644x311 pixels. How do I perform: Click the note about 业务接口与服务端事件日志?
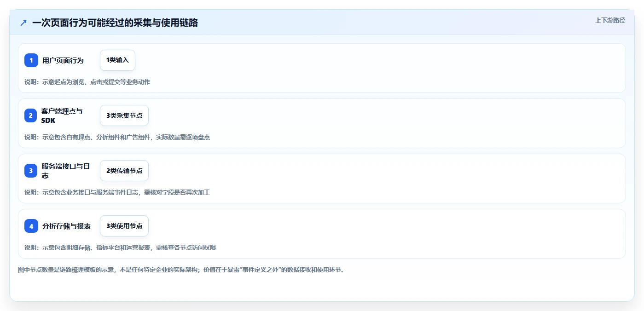117,192
